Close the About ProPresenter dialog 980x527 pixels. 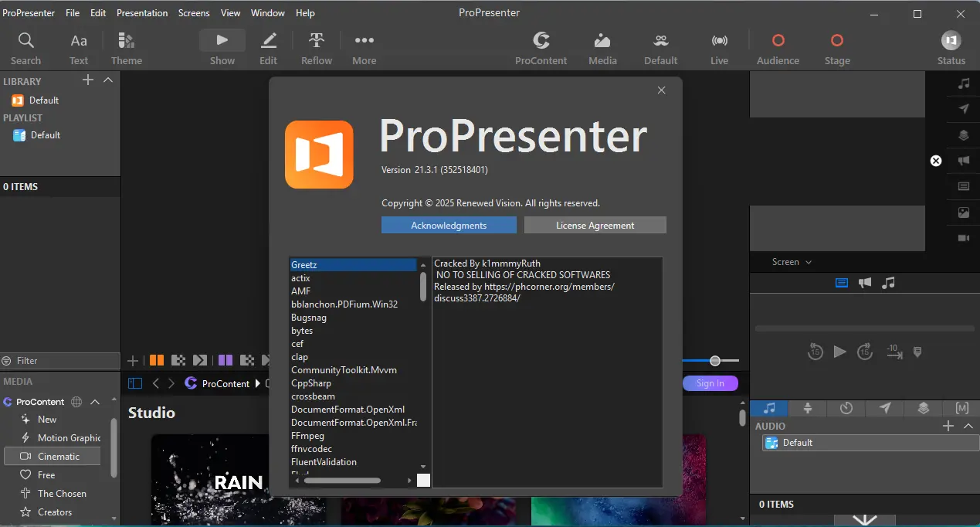[x=661, y=90]
